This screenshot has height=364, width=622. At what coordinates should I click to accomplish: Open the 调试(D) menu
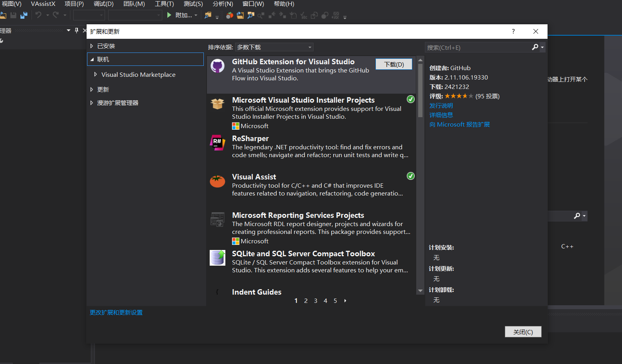click(x=103, y=4)
